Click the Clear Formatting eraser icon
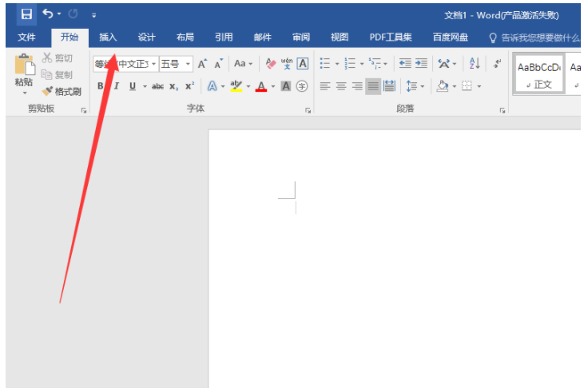Screen dimensions: 588x392 click(x=270, y=64)
